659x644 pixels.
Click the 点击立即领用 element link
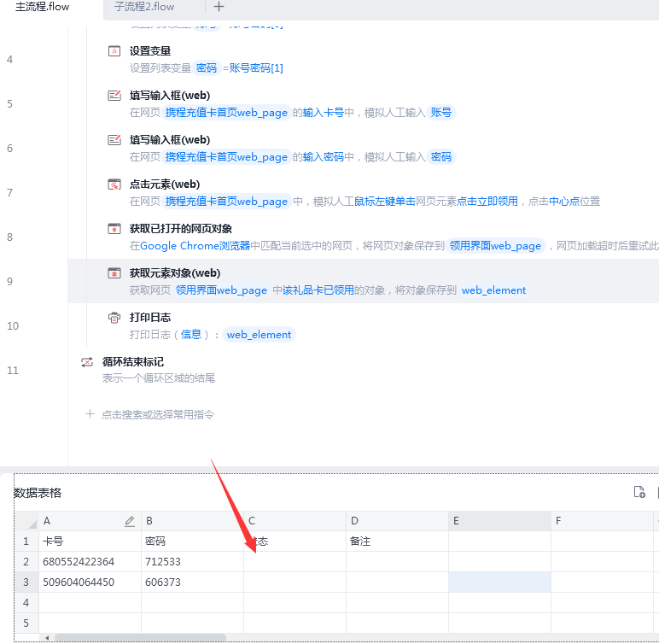coord(487,202)
